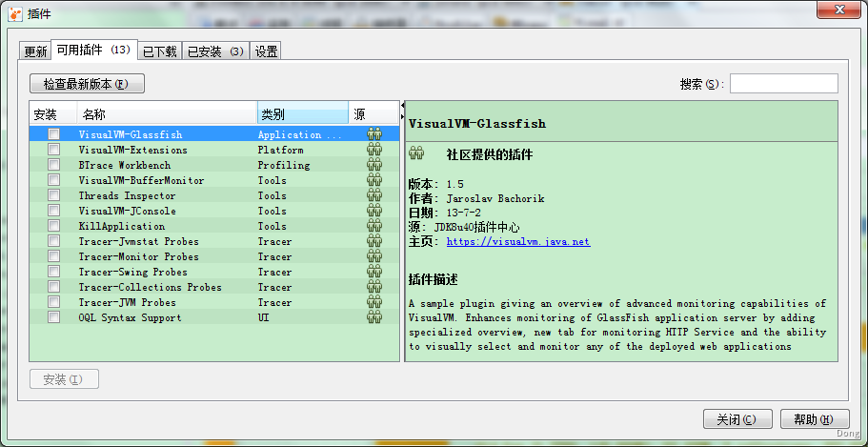Check the KillApplication install box
The height and width of the screenshot is (447, 868).
point(53,226)
